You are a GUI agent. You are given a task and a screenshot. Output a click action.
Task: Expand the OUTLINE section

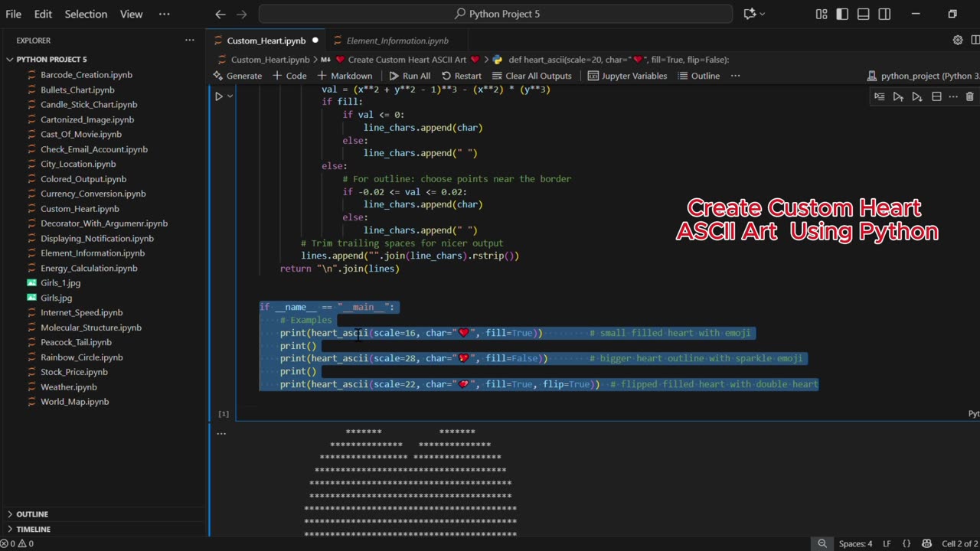click(x=32, y=514)
